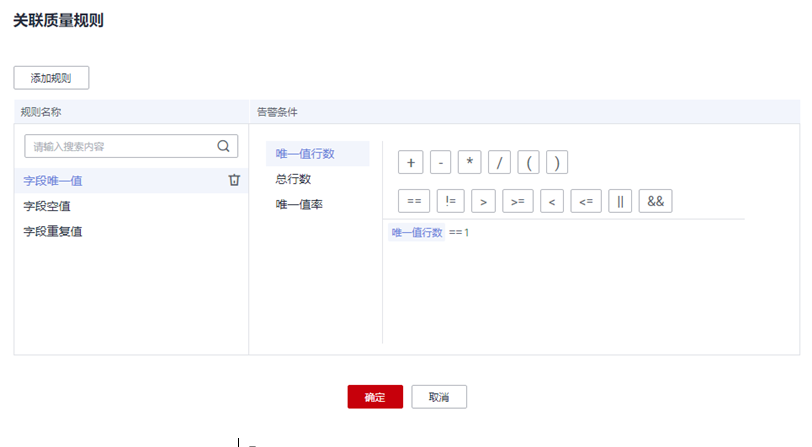Click the 唯一值行数 tag in expression
This screenshot has height=447, width=812.
(x=417, y=233)
